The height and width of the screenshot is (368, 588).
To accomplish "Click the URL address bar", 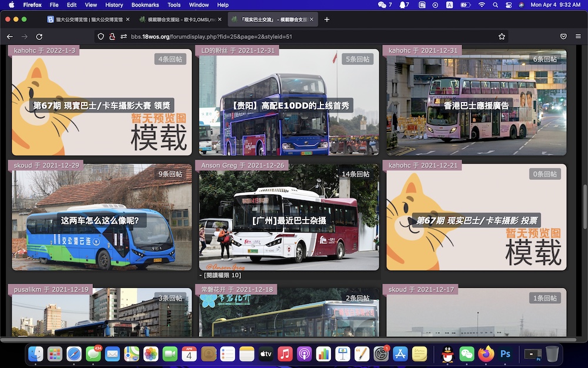I will (294, 37).
